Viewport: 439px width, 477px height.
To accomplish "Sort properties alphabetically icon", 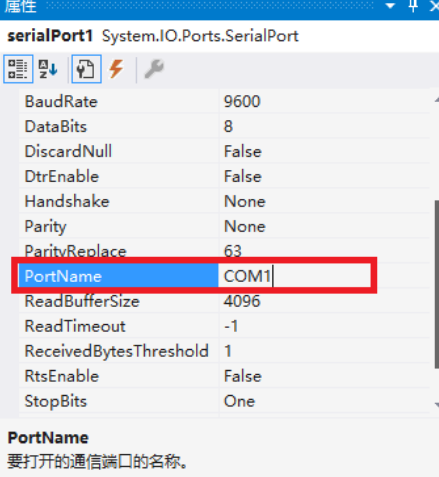I will [48, 69].
